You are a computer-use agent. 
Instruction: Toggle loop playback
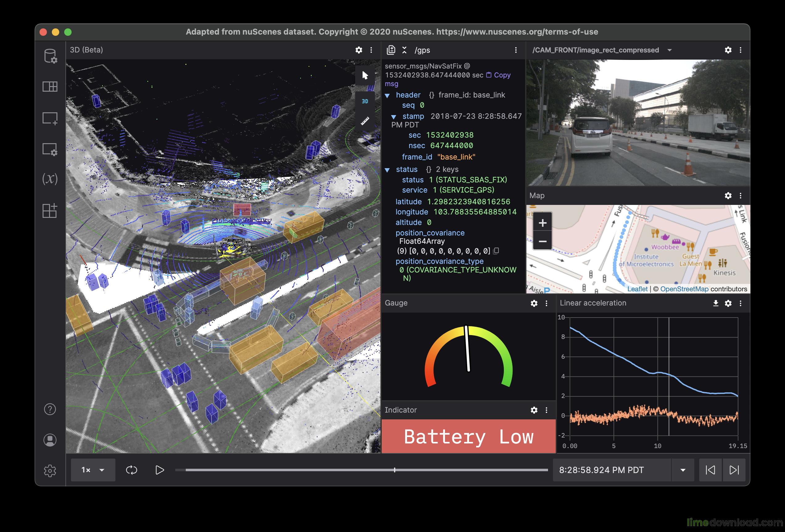(131, 470)
